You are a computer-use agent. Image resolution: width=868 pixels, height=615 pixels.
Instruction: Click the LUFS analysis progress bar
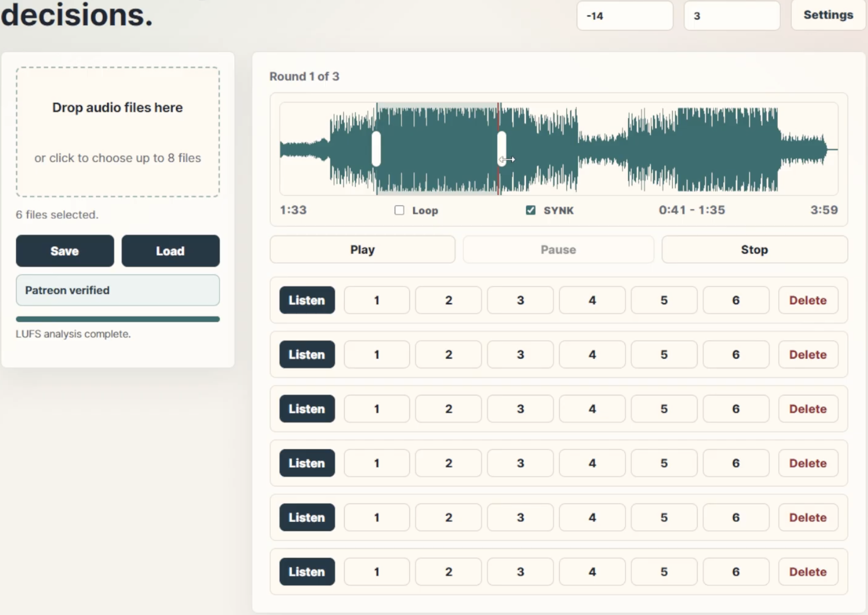tap(118, 319)
